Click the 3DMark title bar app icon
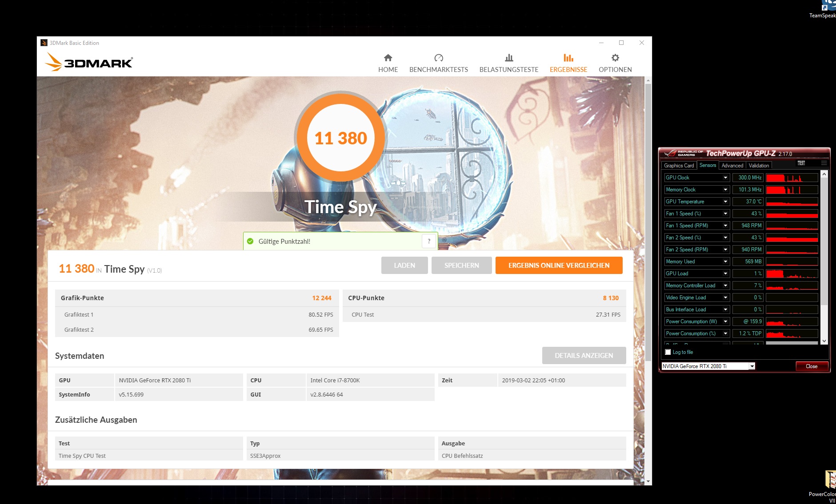Image resolution: width=836 pixels, height=504 pixels. coord(44,43)
